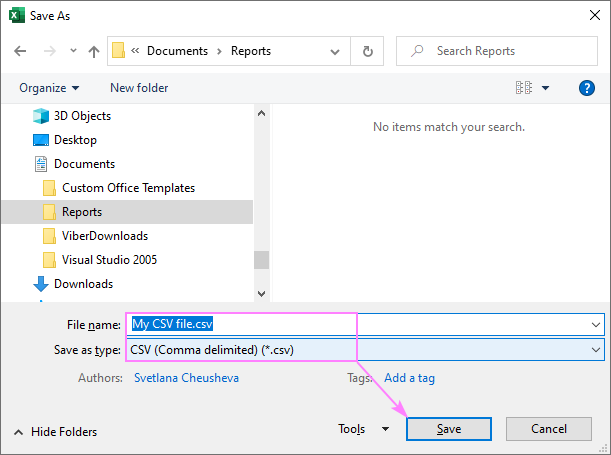Open the view options dropdown arrow
This screenshot has width=611, height=455.
[546, 88]
